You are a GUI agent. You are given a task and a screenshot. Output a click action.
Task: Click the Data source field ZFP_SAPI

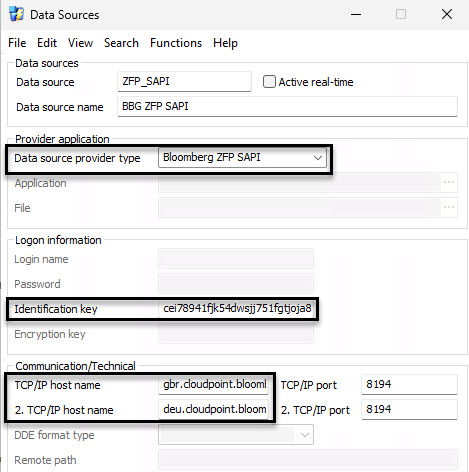pos(184,81)
